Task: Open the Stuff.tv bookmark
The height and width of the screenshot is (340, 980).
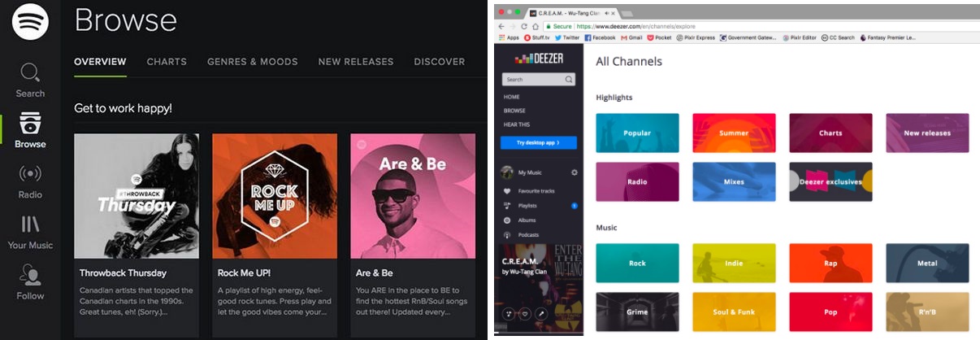Action: point(538,37)
